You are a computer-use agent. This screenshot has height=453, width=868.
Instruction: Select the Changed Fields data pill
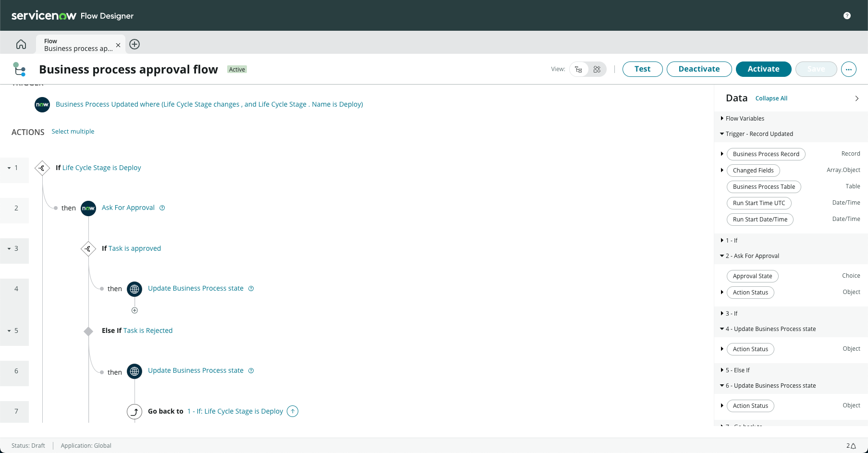pyautogui.click(x=753, y=171)
